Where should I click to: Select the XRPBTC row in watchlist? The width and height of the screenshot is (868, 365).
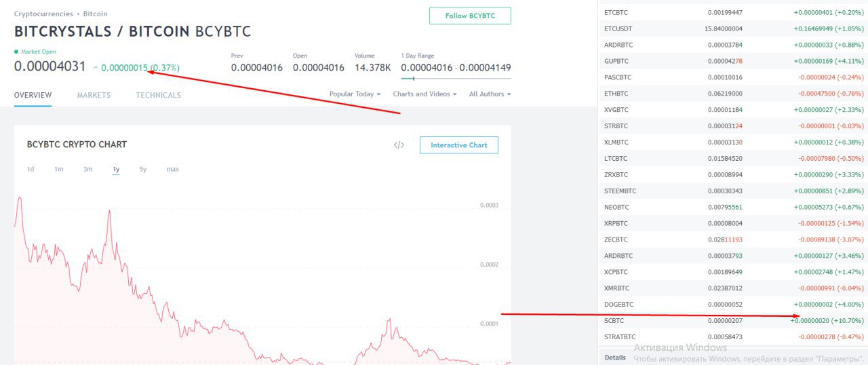(733, 223)
